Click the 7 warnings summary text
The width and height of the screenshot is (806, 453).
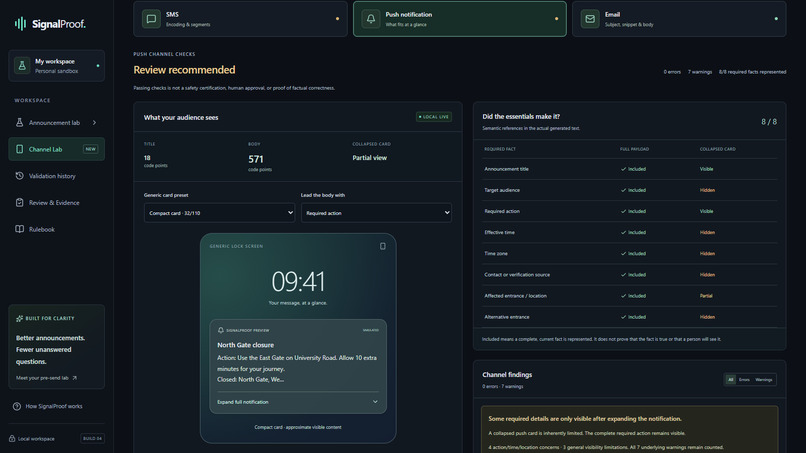[x=700, y=72]
